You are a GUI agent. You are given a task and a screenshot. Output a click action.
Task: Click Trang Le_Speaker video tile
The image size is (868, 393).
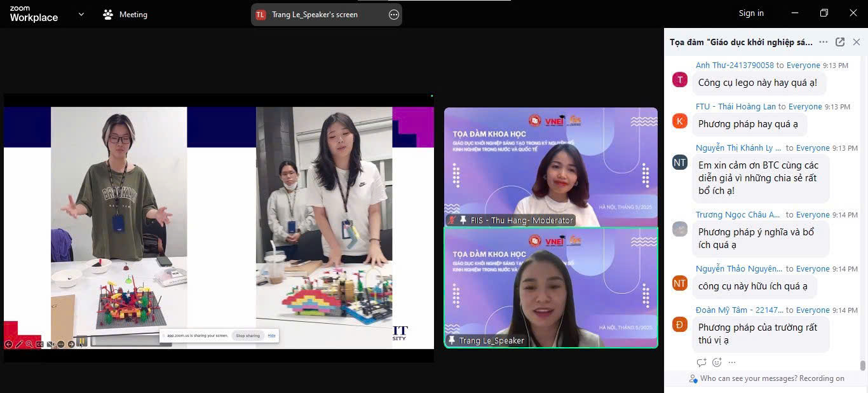550,287
